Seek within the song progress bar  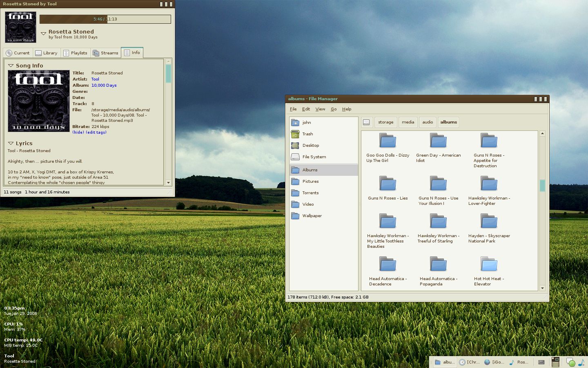pos(105,19)
